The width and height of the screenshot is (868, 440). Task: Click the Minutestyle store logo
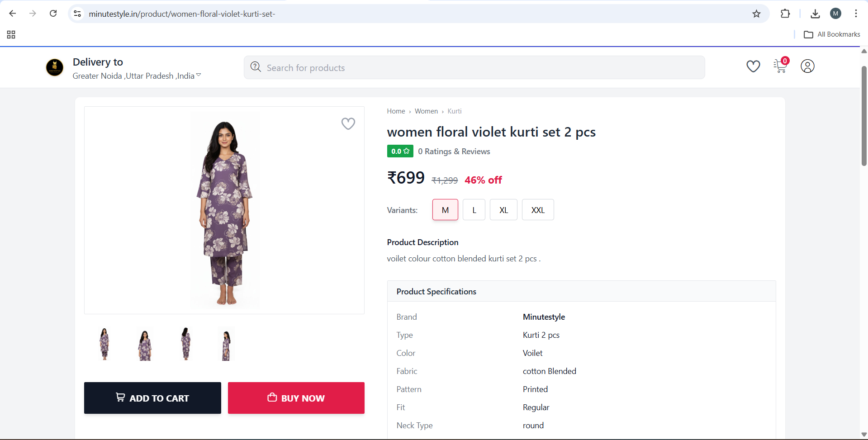55,68
